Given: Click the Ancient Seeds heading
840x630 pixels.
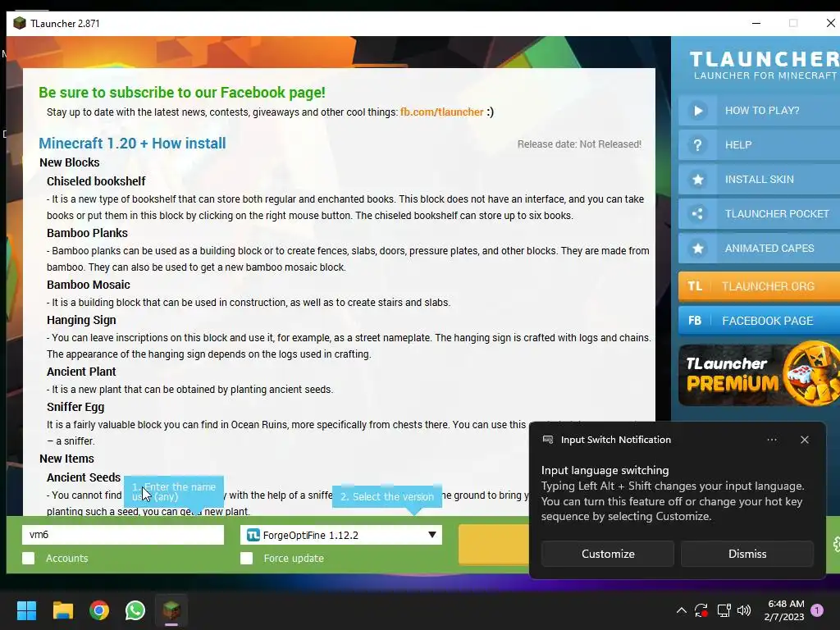Looking at the screenshot, I should pos(84,477).
